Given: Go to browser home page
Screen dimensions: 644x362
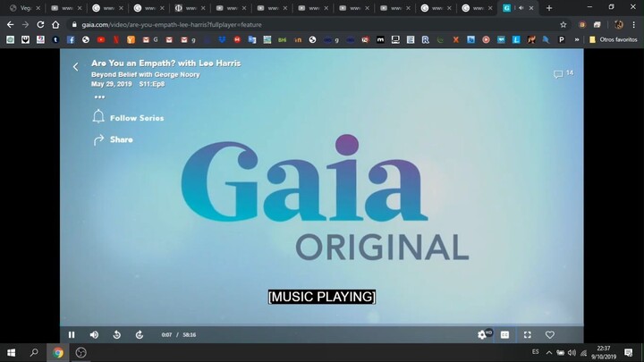Looking at the screenshot, I should click(55, 25).
